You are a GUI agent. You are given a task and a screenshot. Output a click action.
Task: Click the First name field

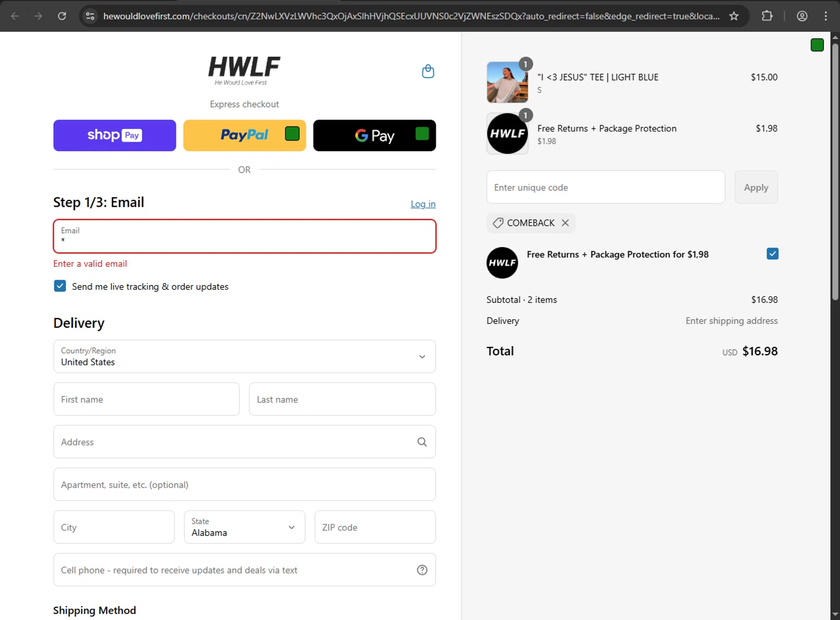[x=147, y=399]
